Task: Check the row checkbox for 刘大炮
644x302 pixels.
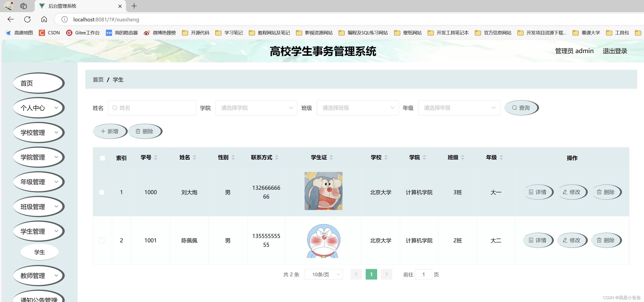Action: (x=101, y=192)
